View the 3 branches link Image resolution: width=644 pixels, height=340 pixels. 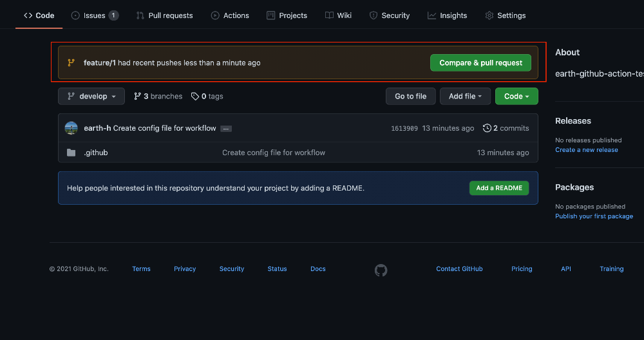(158, 96)
